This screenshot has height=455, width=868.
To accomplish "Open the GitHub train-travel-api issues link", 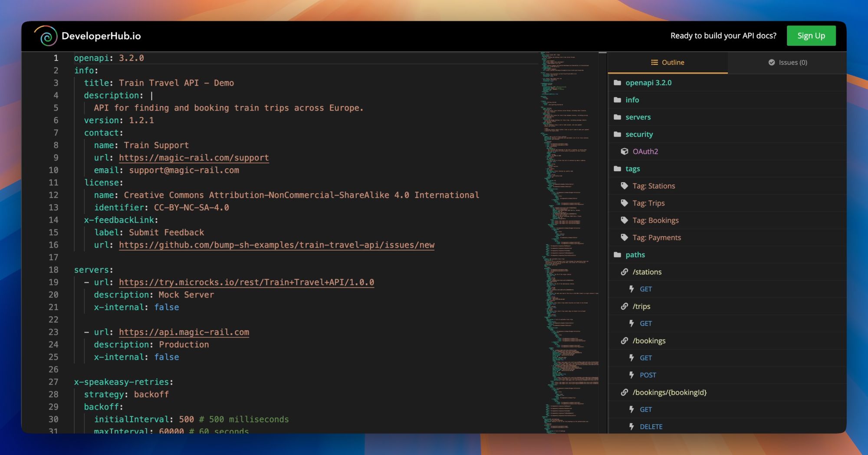I will [276, 245].
